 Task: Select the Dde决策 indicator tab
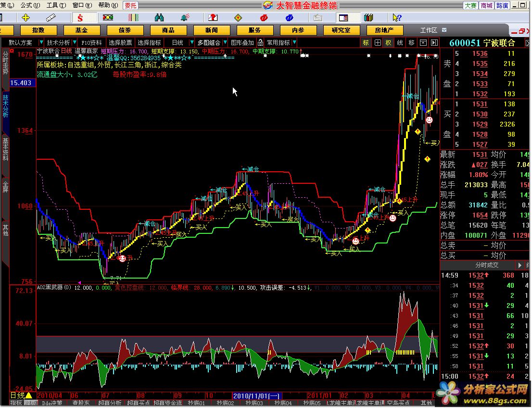coord(52,403)
